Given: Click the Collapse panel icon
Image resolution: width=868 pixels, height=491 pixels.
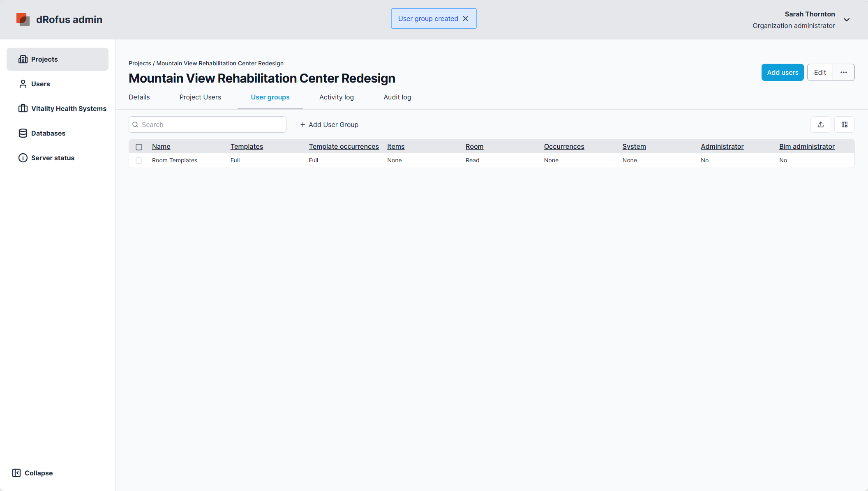Looking at the screenshot, I should tap(16, 473).
